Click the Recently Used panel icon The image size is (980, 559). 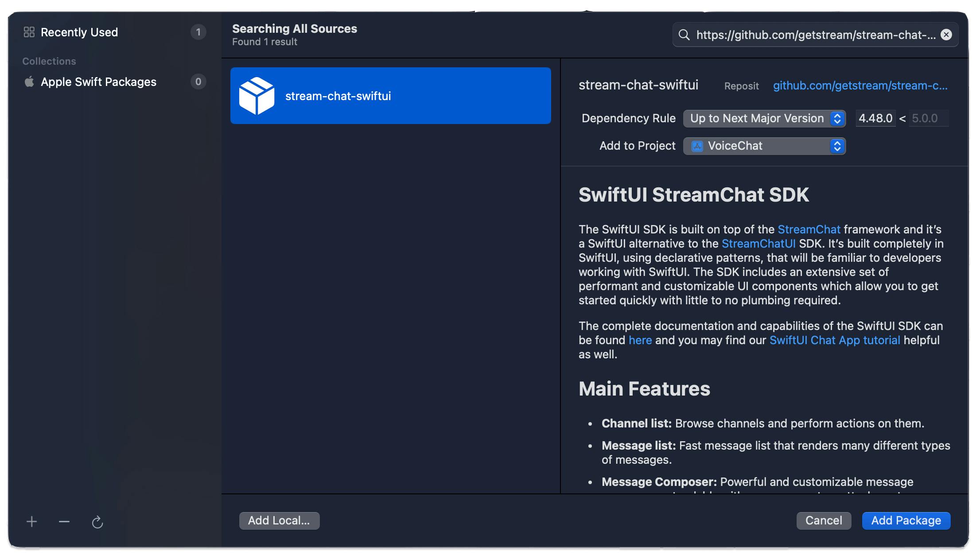pyautogui.click(x=27, y=31)
